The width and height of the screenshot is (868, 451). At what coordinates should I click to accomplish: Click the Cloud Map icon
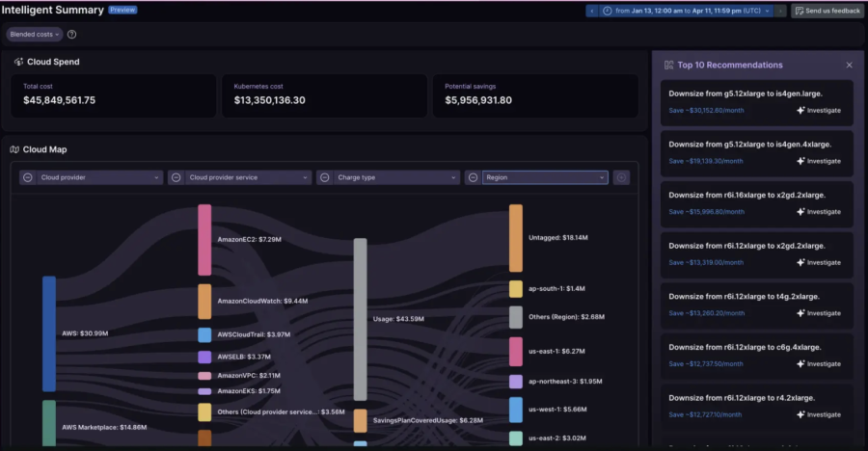tap(14, 149)
